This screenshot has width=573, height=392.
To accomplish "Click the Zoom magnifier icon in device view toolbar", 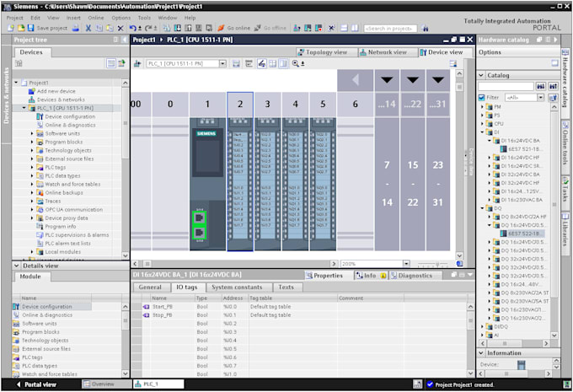I will tap(295, 63).
